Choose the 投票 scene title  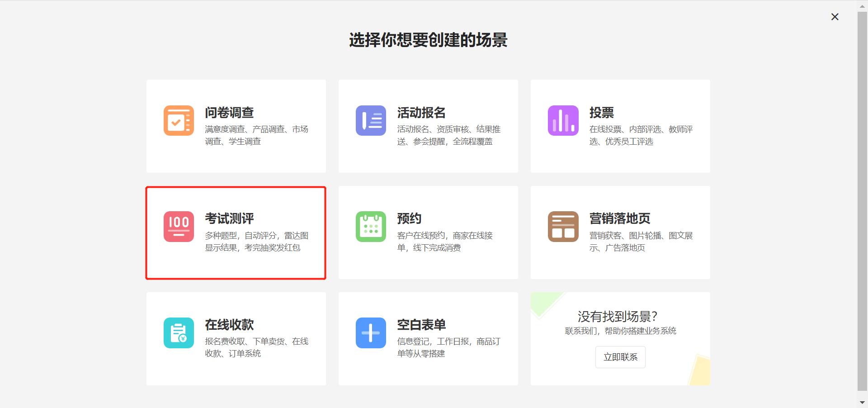click(601, 113)
